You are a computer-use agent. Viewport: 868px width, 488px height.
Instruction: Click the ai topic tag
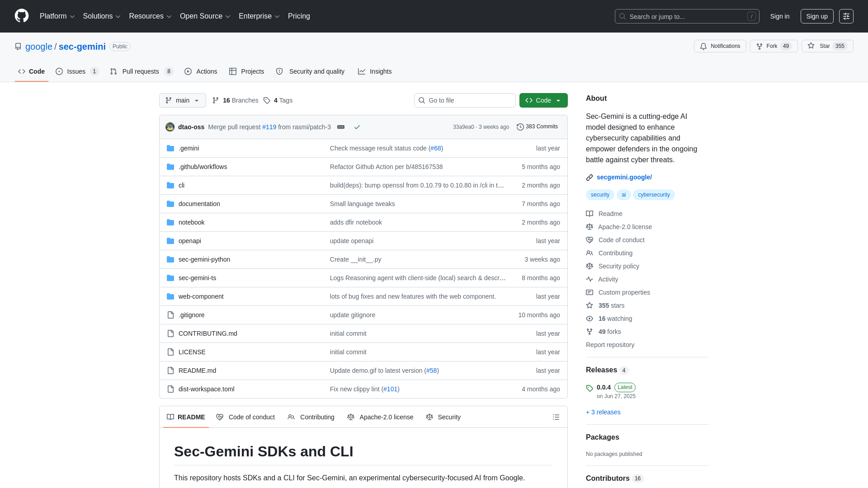pyautogui.click(x=623, y=195)
